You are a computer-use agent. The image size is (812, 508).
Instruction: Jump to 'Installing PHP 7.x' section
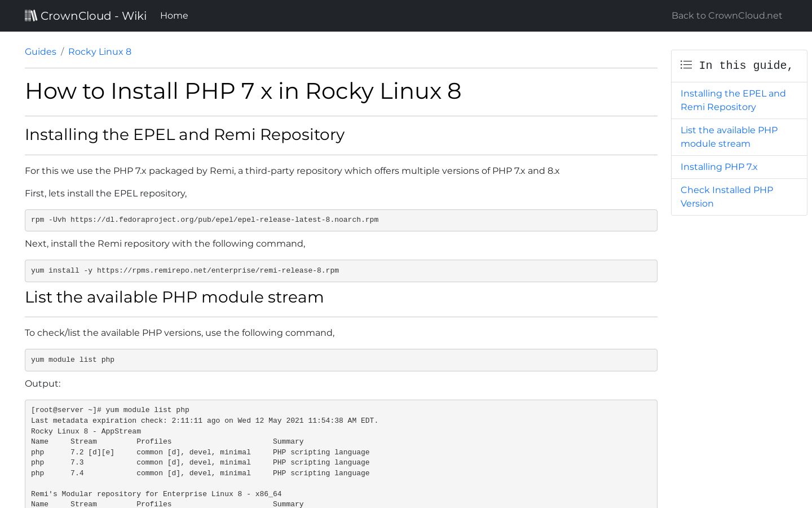[x=718, y=167]
